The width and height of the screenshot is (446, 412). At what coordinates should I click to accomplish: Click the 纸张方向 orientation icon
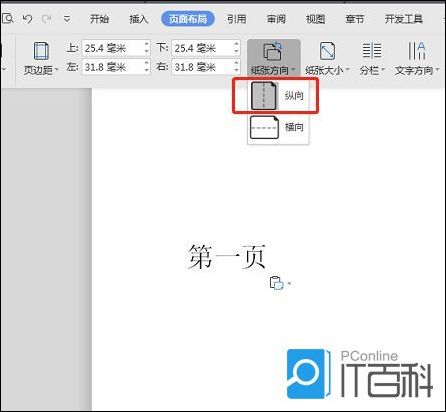point(273,51)
